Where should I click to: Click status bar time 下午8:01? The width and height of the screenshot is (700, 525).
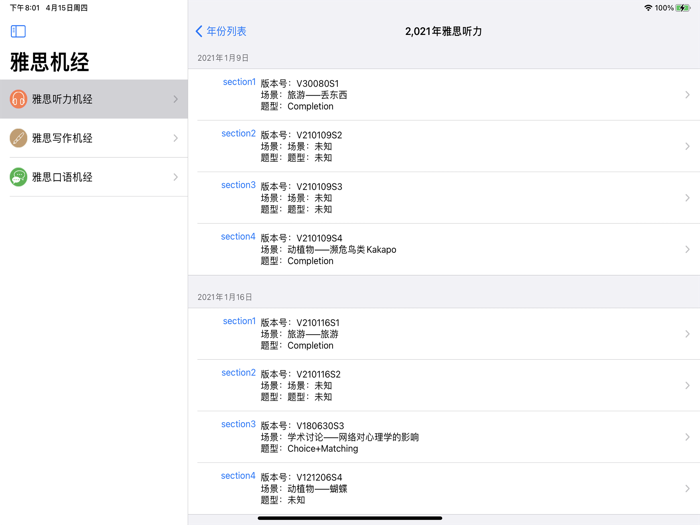click(x=25, y=8)
